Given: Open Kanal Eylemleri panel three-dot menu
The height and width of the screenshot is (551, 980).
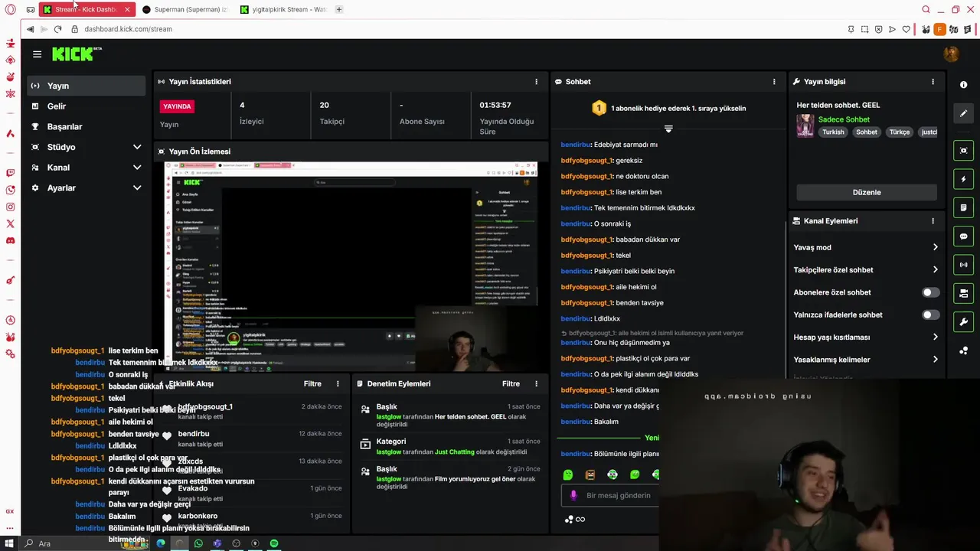Looking at the screenshot, I should pyautogui.click(x=933, y=220).
